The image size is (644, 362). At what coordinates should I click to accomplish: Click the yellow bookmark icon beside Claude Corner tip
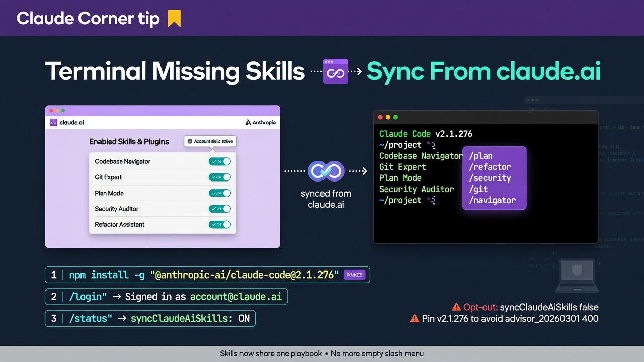point(174,19)
